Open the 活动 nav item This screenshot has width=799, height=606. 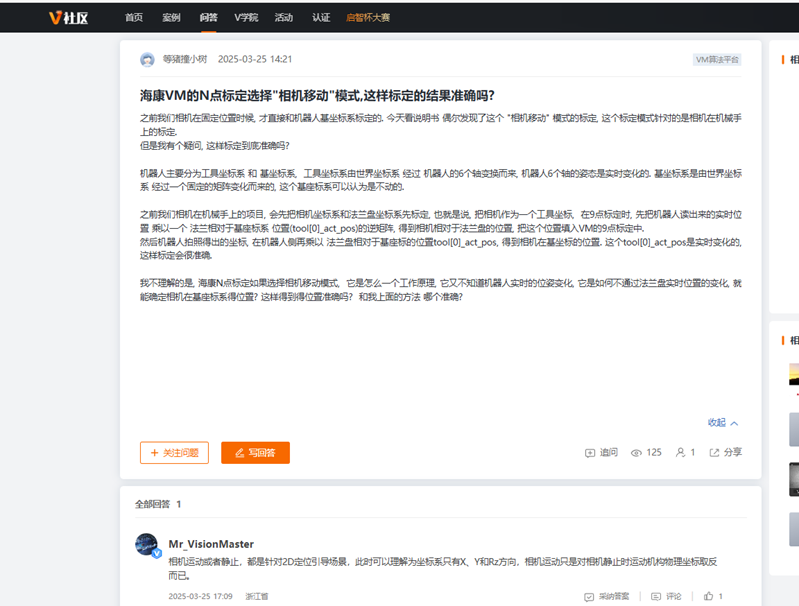(x=283, y=17)
